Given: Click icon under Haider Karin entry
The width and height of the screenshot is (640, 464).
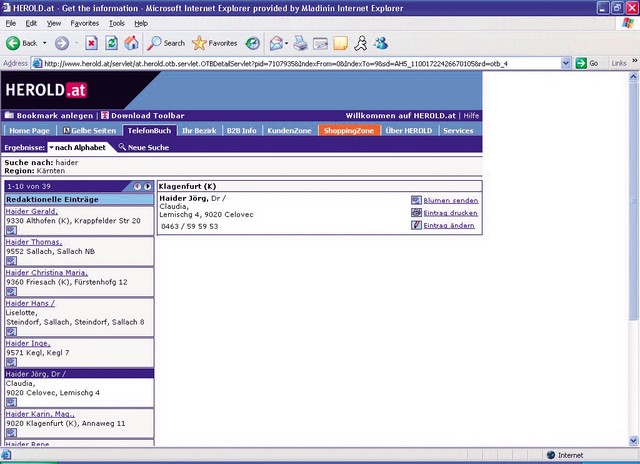Looking at the screenshot, I should pos(11,433).
